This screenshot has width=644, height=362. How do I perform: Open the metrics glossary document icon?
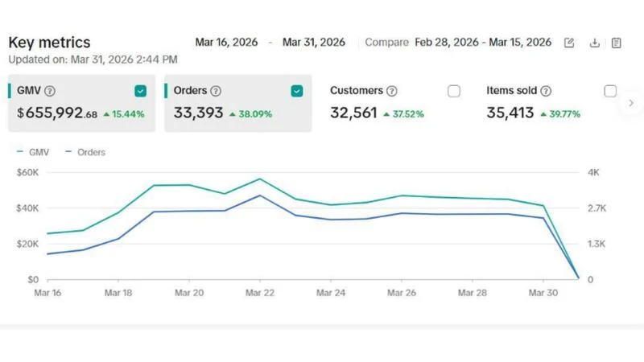(616, 43)
